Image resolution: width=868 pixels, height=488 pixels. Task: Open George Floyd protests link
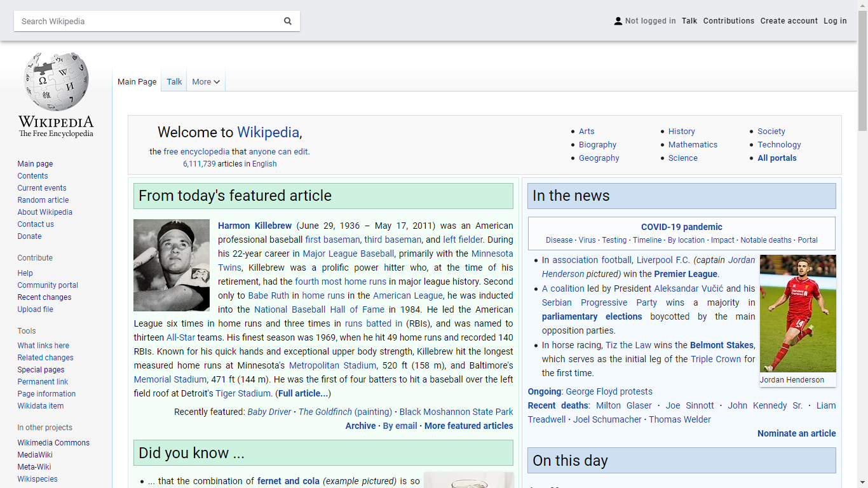[609, 391]
